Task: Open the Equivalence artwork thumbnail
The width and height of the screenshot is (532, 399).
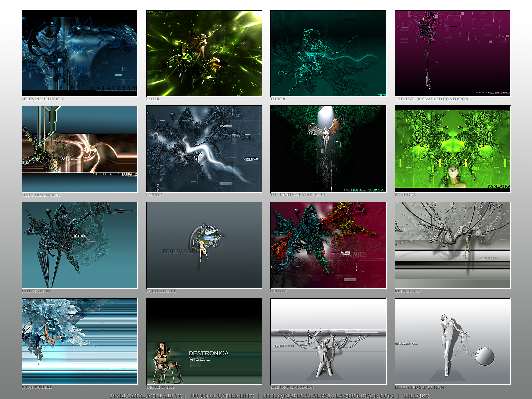Action: pyautogui.click(x=204, y=245)
